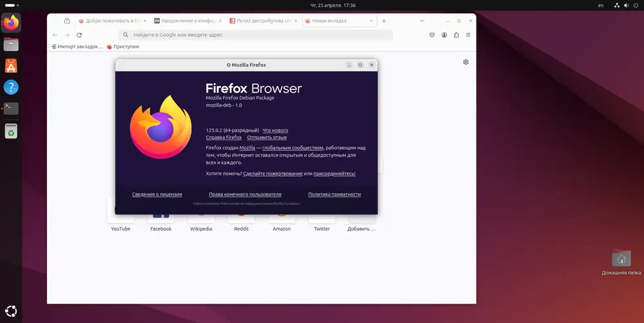This screenshot has width=644, height=323.
Task: Click the address bar search field
Action: click(x=256, y=35)
